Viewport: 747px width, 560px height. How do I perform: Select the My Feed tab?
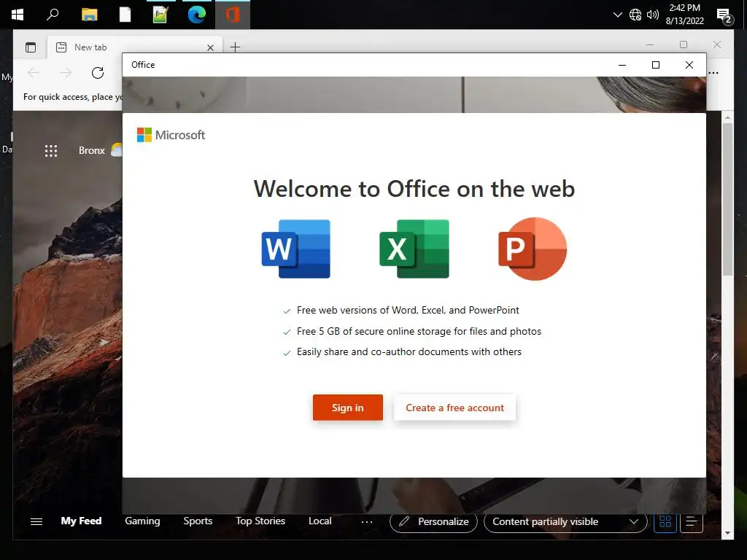coord(81,521)
